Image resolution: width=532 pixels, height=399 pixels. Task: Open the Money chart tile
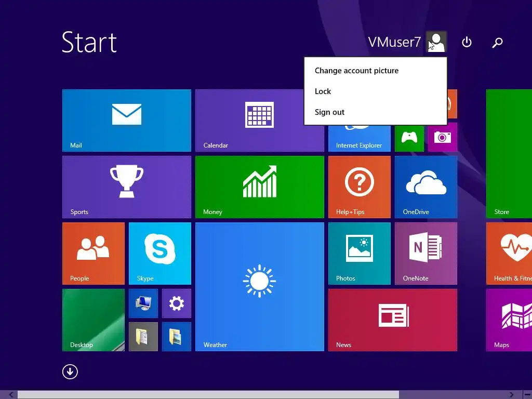click(260, 187)
